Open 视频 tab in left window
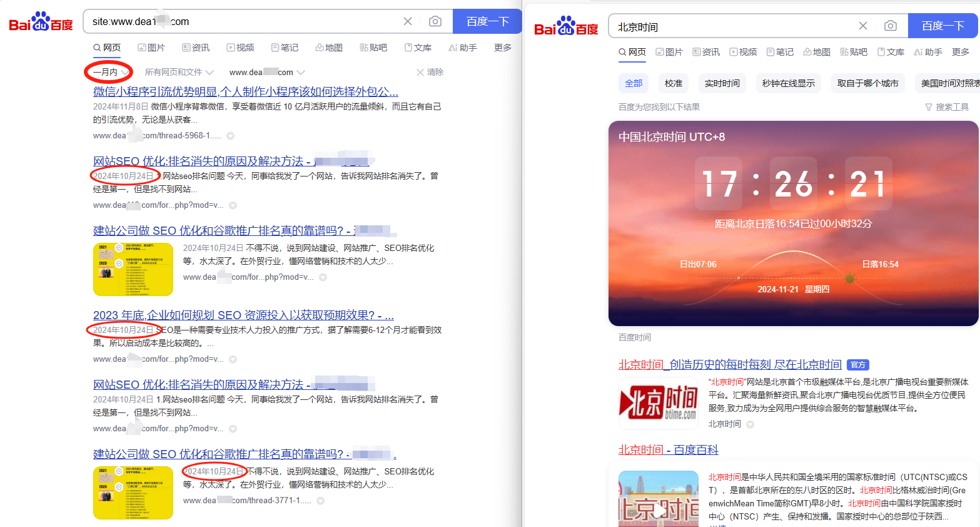 240,48
